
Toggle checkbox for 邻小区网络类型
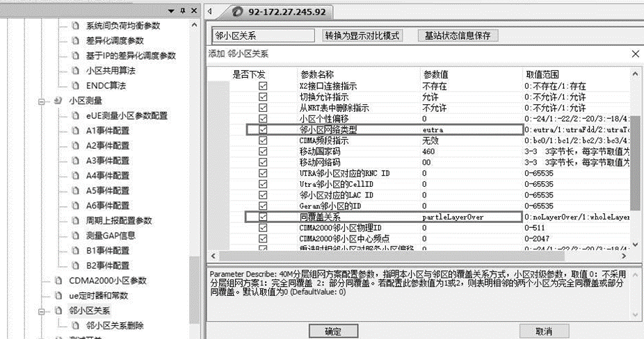click(x=263, y=130)
